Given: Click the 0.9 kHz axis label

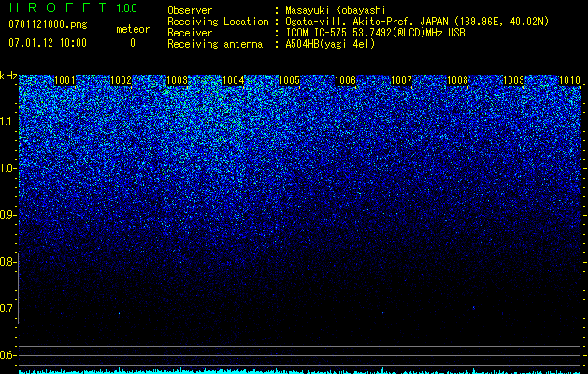Looking at the screenshot, I should [x=7, y=215].
